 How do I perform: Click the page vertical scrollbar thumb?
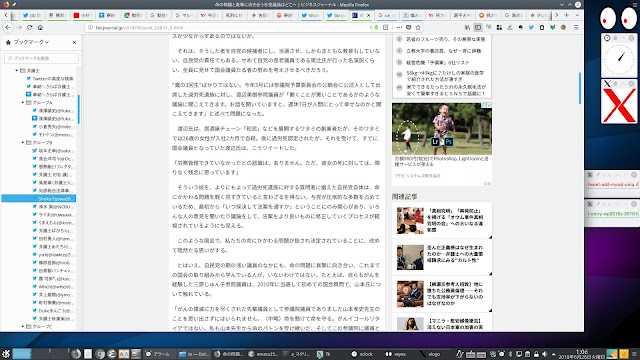(x=580, y=88)
